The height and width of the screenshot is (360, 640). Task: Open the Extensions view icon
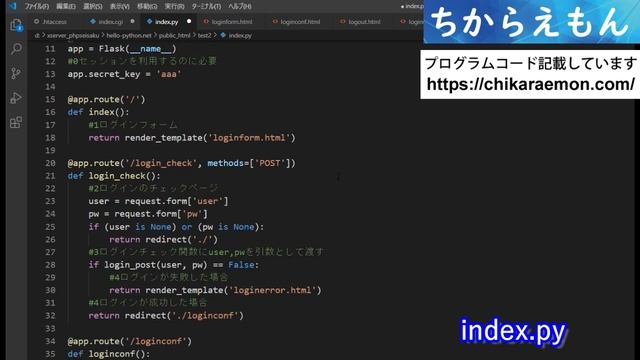[16, 122]
